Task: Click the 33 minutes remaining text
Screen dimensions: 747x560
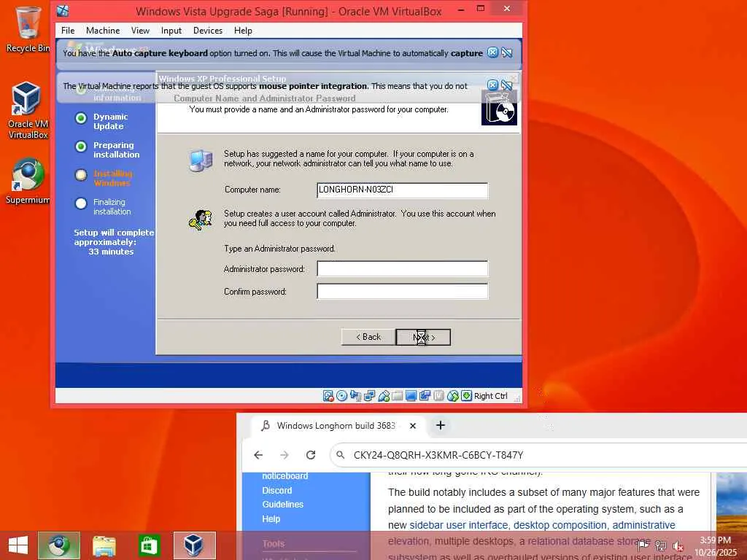Action: point(111,252)
